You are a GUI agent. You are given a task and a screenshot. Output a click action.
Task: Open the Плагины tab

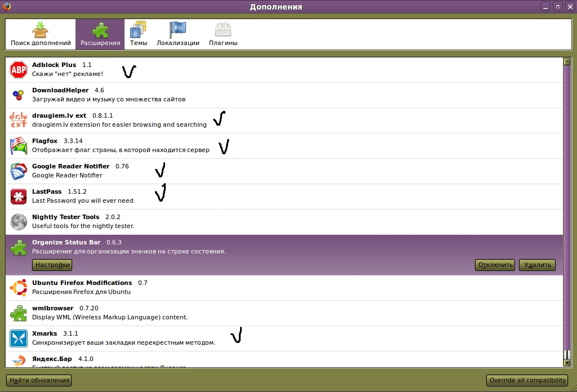(223, 34)
